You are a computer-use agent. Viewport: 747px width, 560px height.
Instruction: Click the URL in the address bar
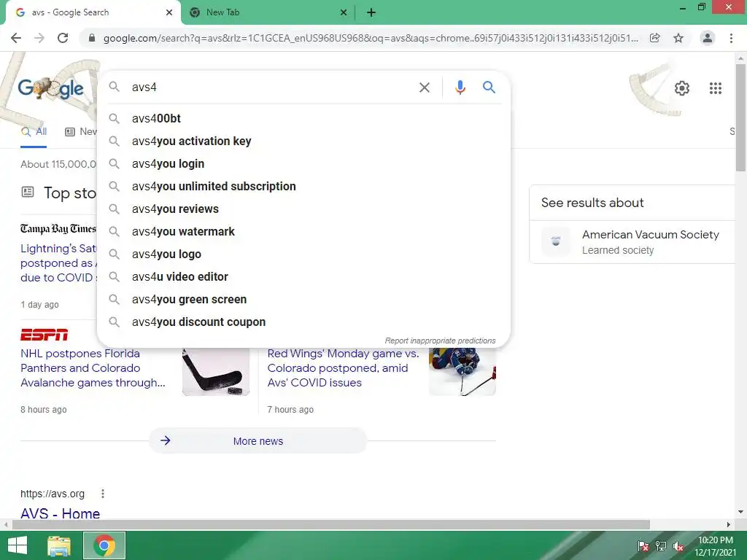point(371,38)
